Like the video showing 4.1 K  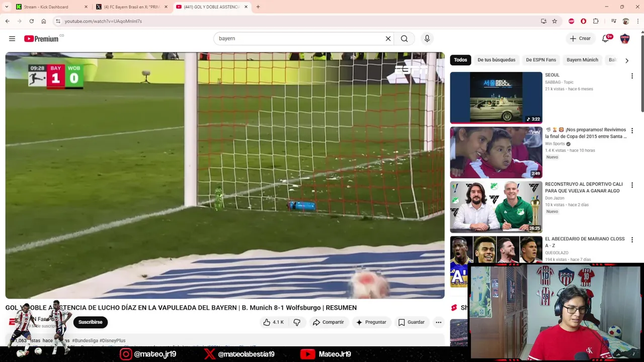(274, 322)
